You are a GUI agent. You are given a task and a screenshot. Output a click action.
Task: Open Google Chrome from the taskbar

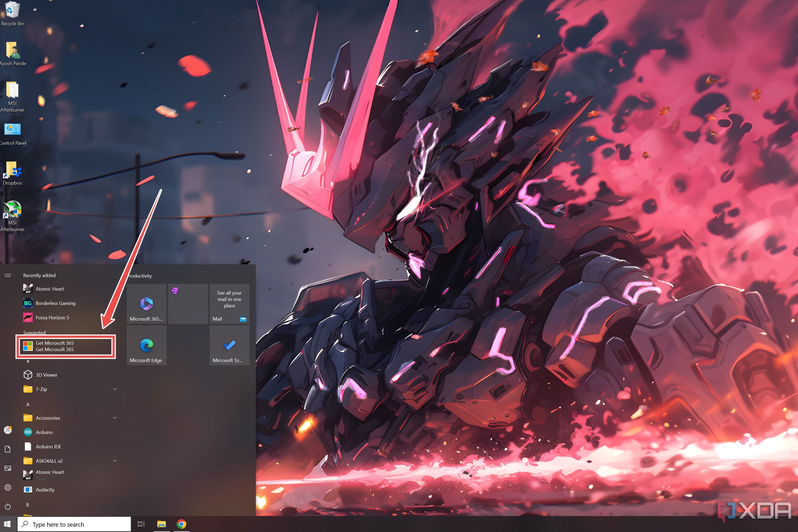tap(181, 524)
